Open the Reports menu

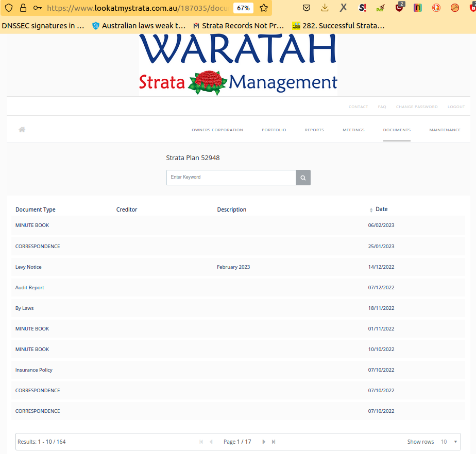tap(314, 130)
